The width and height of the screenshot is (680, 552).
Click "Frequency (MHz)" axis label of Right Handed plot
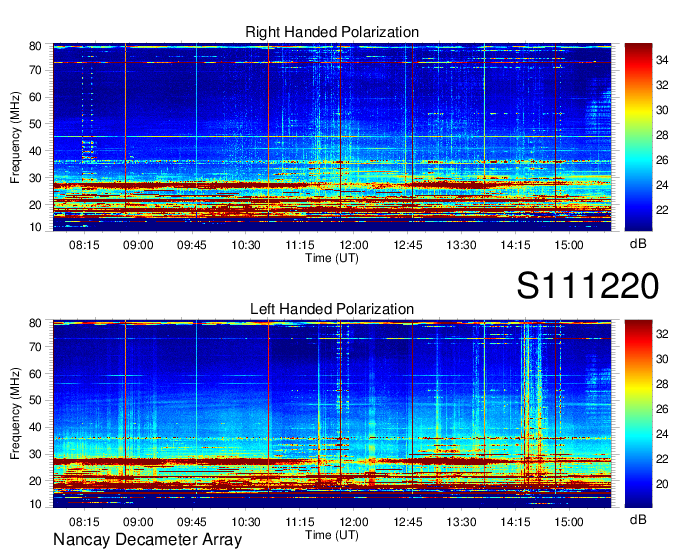coord(15,137)
